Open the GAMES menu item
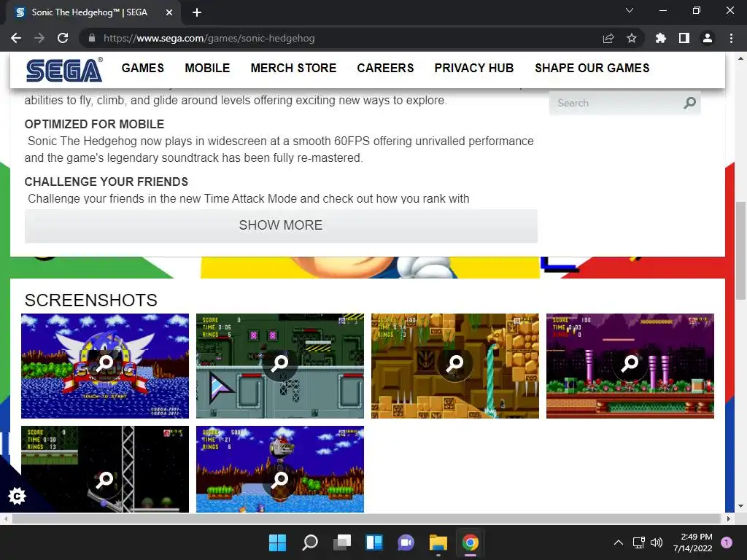This screenshot has height=560, width=747. pos(142,68)
